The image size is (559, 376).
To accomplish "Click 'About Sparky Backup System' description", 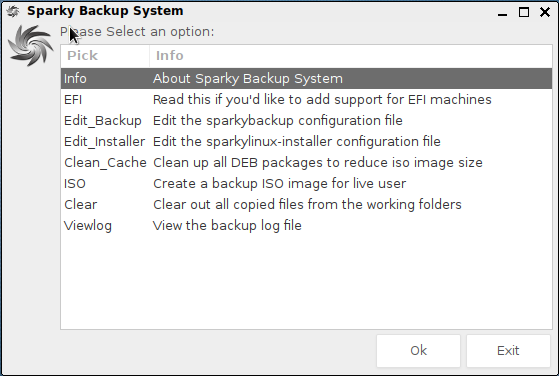I will coord(248,79).
